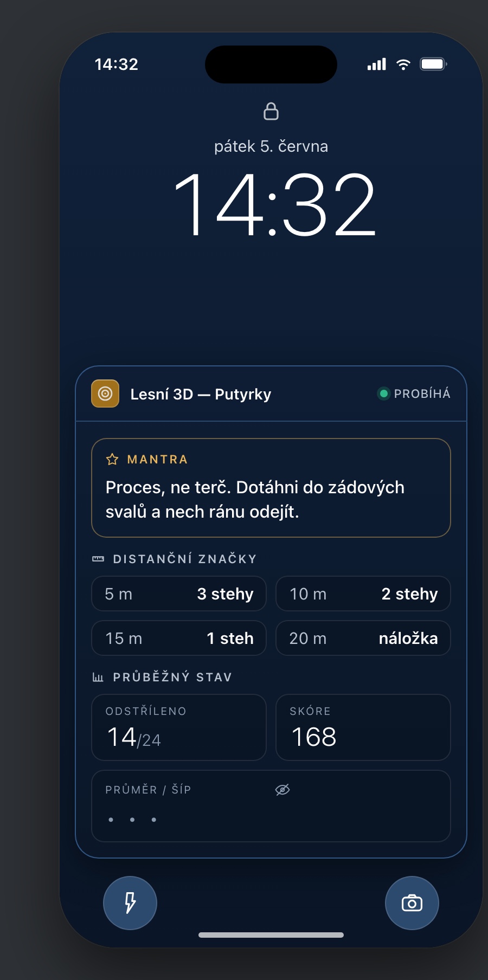Tap the home indicator bar
This screenshot has height=980, width=488.
[x=271, y=935]
